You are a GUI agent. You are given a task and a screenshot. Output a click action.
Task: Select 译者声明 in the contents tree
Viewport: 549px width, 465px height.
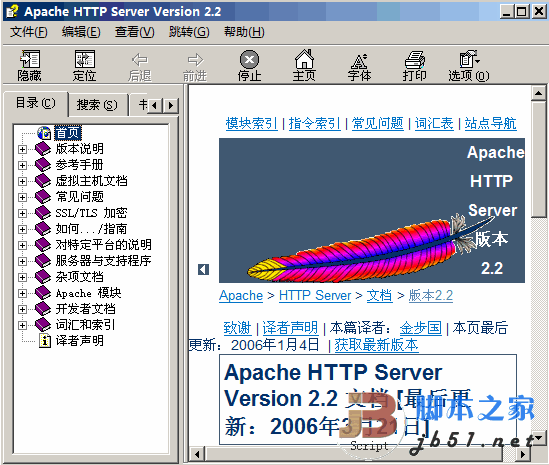tap(79, 341)
